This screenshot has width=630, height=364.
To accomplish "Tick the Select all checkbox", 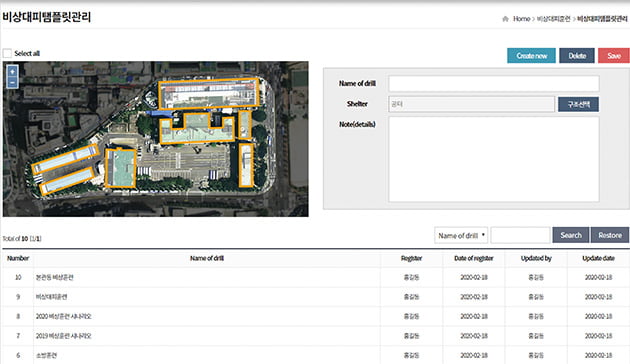I will [x=7, y=53].
